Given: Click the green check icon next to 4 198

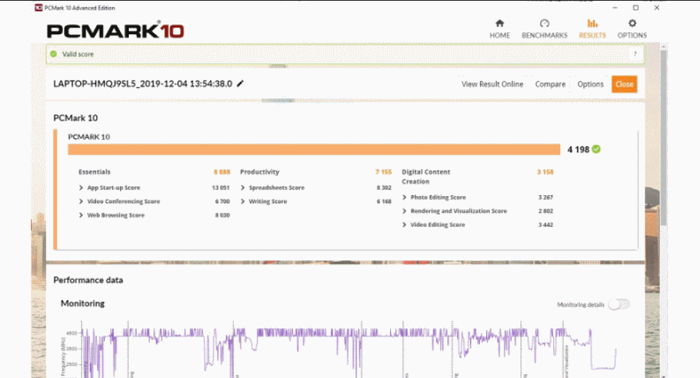Looking at the screenshot, I should (596, 149).
